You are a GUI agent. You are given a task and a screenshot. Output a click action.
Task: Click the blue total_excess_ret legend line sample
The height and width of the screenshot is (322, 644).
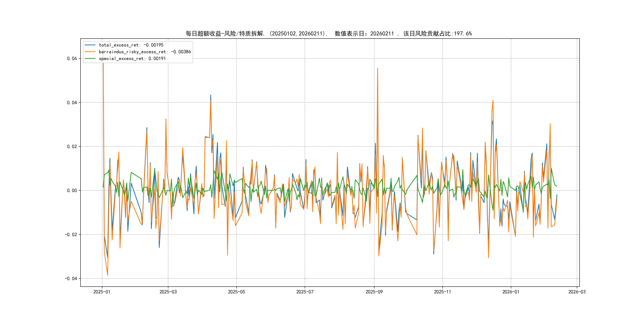point(90,45)
